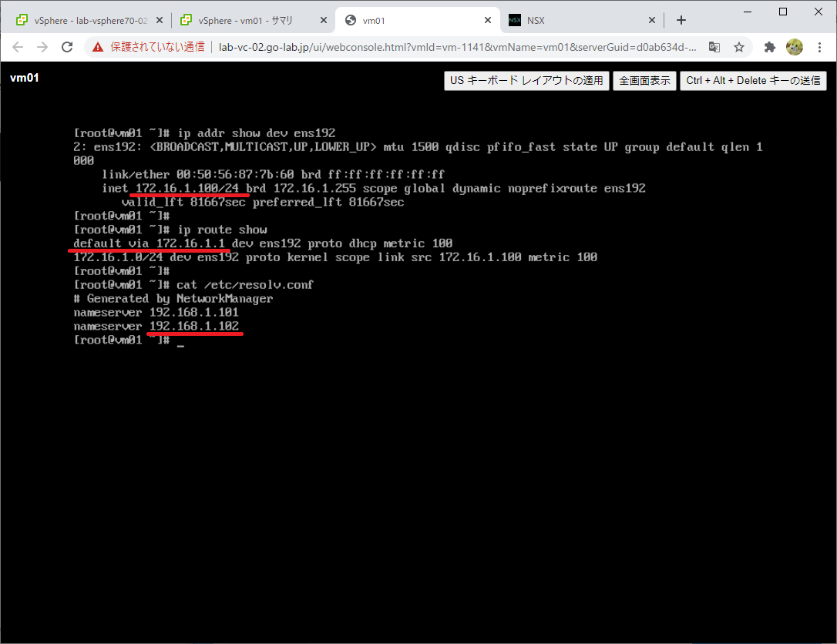This screenshot has height=644, width=837.
Task: Click 保護されていない通信 security label
Action: point(157,47)
